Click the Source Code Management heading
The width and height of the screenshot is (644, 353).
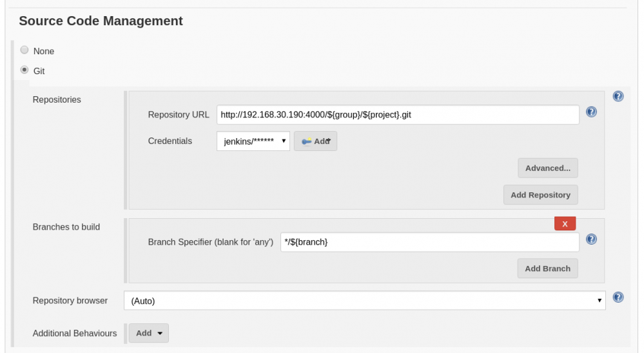(x=101, y=21)
